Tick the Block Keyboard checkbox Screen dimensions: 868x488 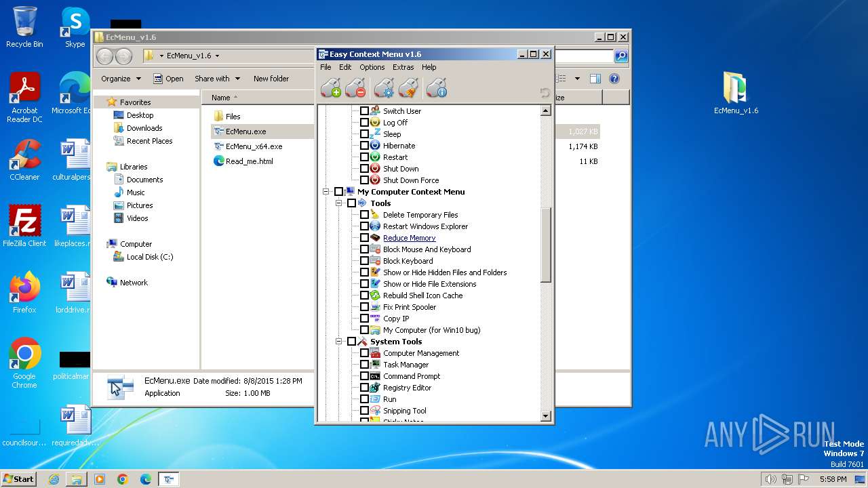(x=364, y=261)
